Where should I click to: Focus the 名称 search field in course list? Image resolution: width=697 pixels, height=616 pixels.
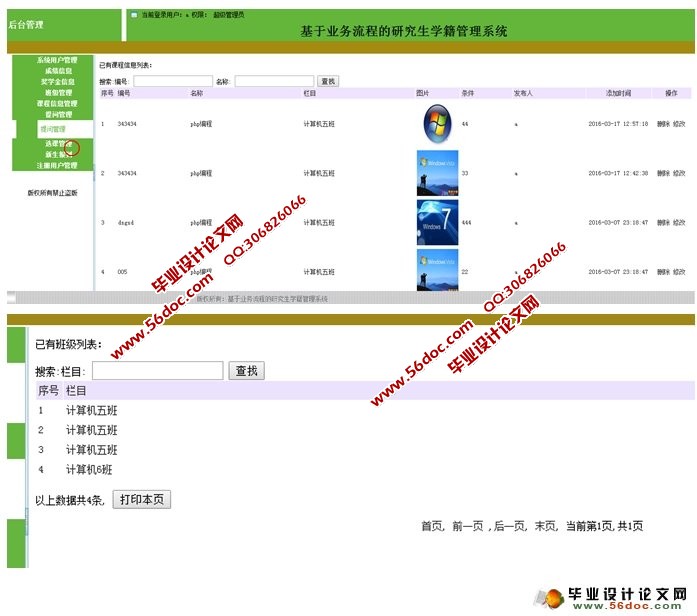[x=273, y=81]
